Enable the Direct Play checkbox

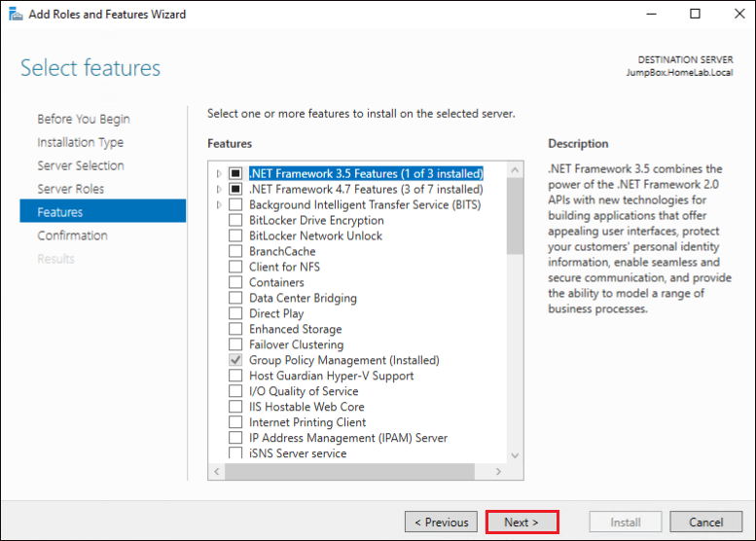(x=235, y=313)
